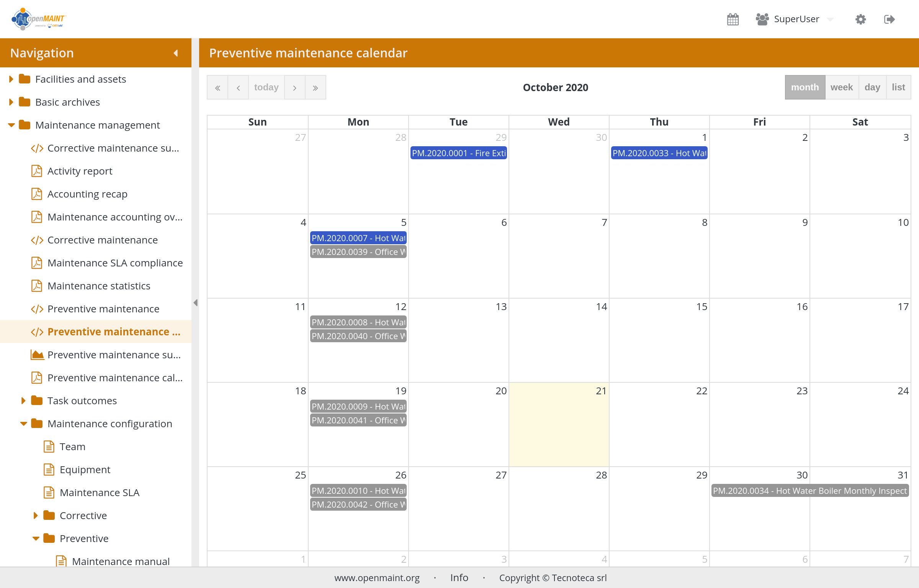Switch calendar to list view
The width and height of the screenshot is (919, 588).
coord(898,87)
